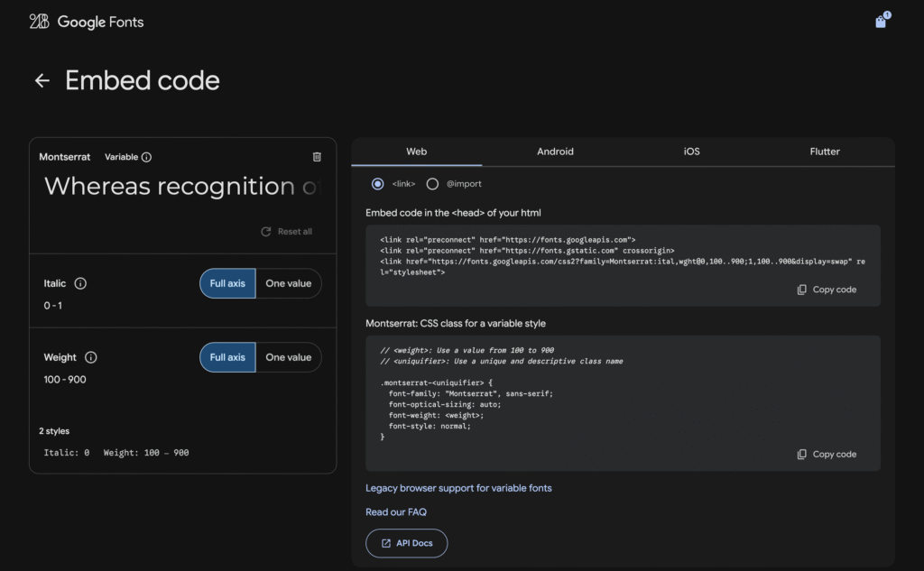Click the .montserrat-<uniquifier> selector line
This screenshot has width=924, height=571.
436,383
